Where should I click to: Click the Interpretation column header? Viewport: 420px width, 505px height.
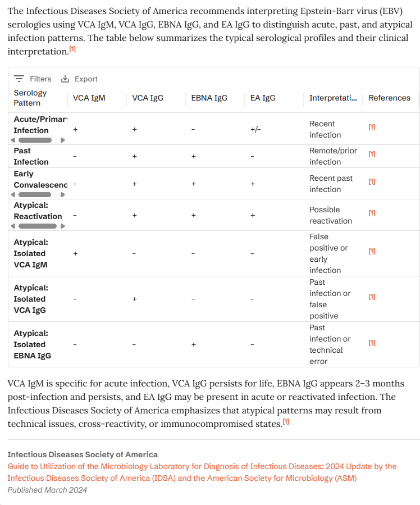[x=333, y=98]
